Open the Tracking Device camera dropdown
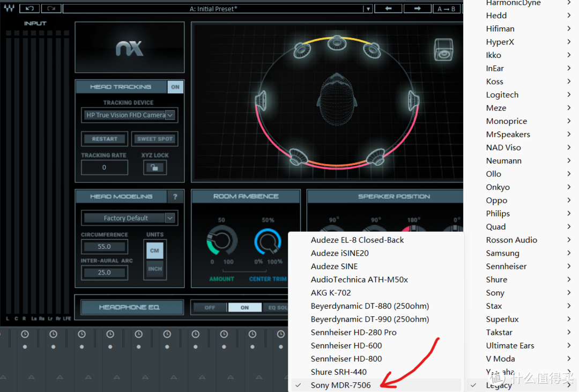This screenshot has width=579, height=392. coord(130,115)
